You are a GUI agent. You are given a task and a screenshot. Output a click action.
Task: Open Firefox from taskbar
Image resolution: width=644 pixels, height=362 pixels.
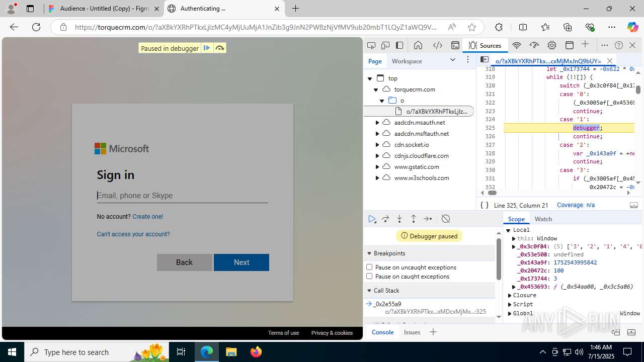pyautogui.click(x=256, y=352)
